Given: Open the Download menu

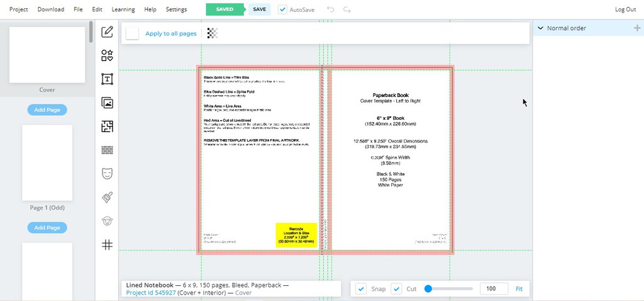Looking at the screenshot, I should 51,9.
